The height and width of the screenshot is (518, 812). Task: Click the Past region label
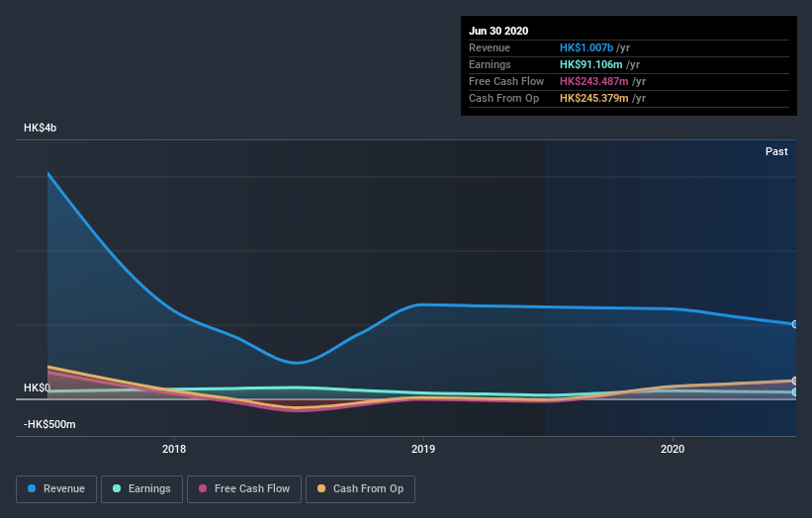tap(776, 151)
